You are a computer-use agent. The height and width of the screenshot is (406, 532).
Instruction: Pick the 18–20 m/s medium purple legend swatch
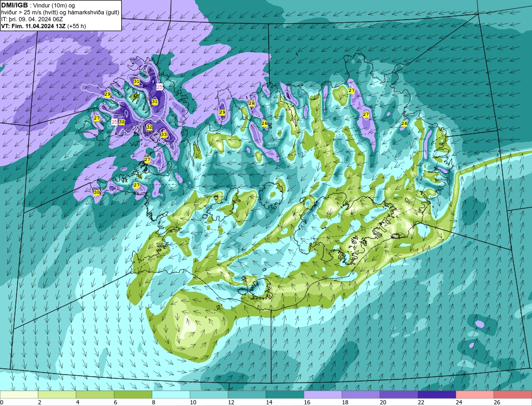(x=361, y=394)
